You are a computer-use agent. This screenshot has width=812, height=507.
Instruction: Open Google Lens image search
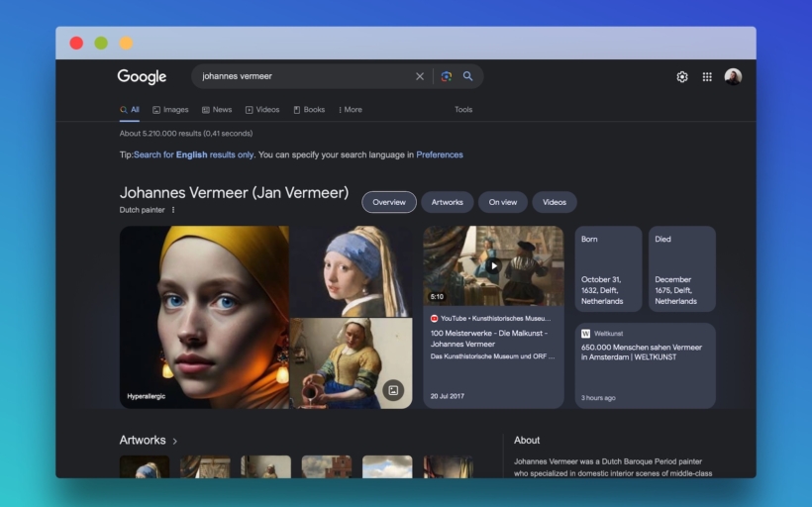click(447, 76)
